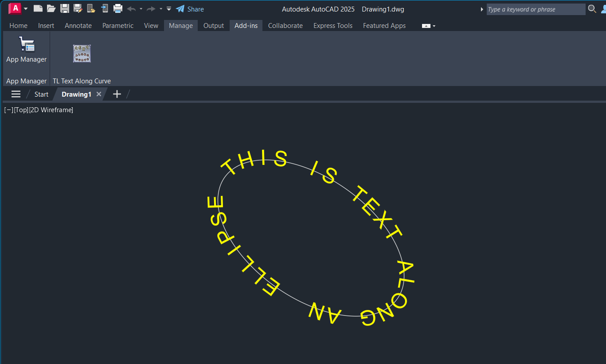This screenshot has height=364, width=606.
Task: Plot the drawing with the printer icon
Action: (x=118, y=8)
